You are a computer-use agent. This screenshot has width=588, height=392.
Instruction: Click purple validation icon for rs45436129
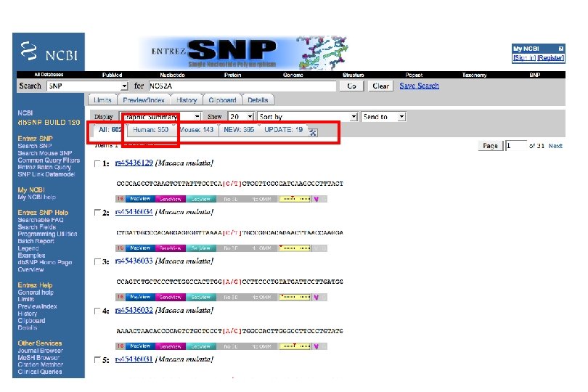click(x=316, y=199)
